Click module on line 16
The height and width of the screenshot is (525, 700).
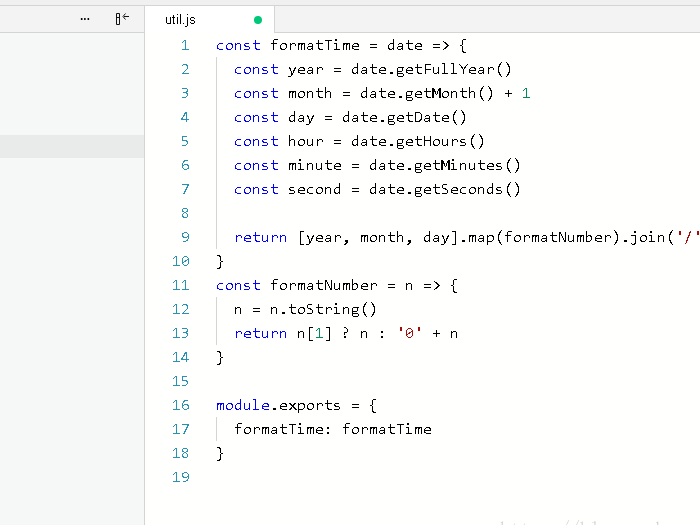tap(243, 405)
